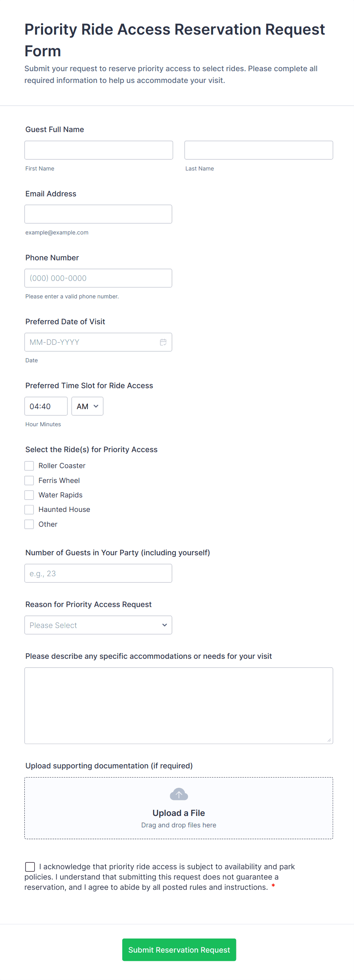Screen dimensions: 354x980
Task: Click the calendar icon in date field
Action: (x=163, y=342)
